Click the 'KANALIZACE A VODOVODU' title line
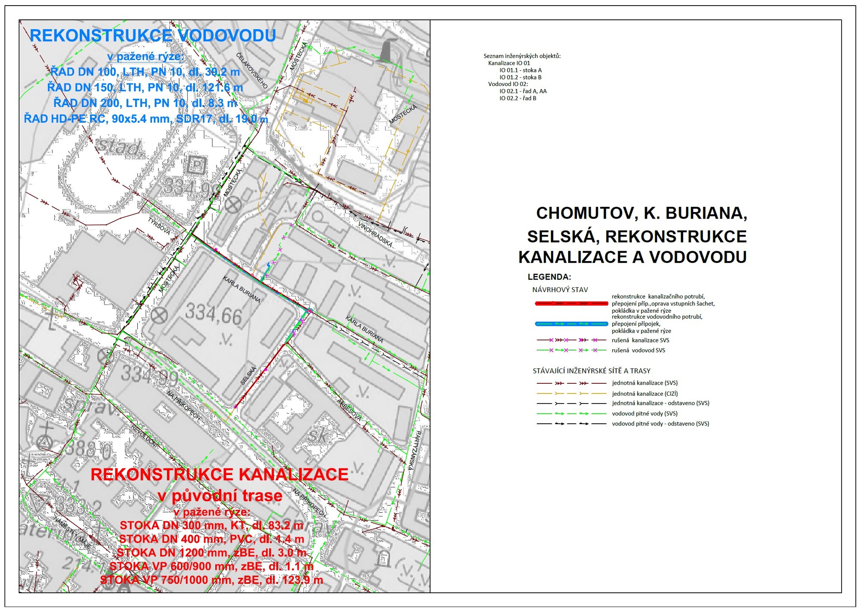Image resolution: width=861 pixels, height=616 pixels. [632, 257]
